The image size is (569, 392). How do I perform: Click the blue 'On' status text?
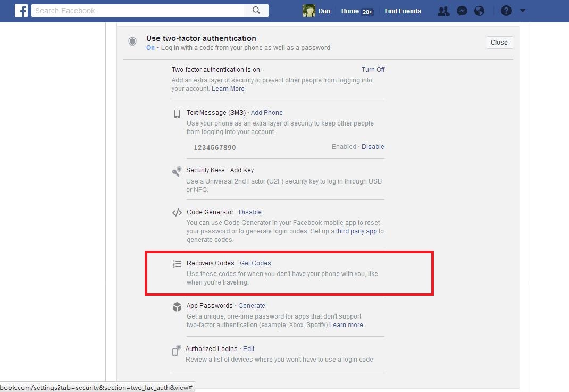pos(150,47)
